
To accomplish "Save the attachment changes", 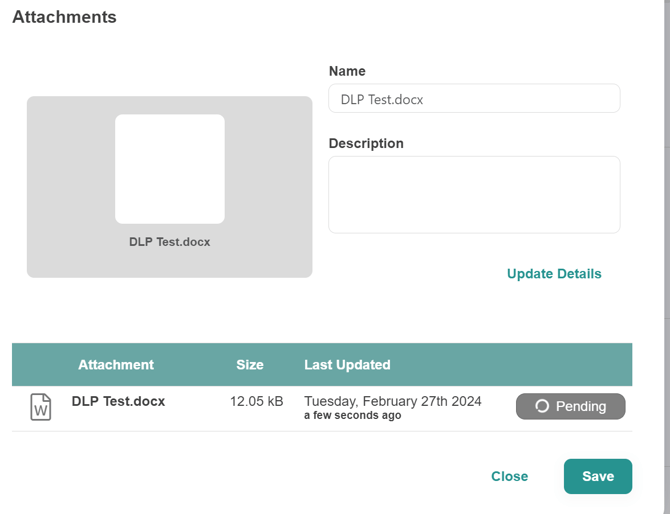I will click(x=597, y=476).
